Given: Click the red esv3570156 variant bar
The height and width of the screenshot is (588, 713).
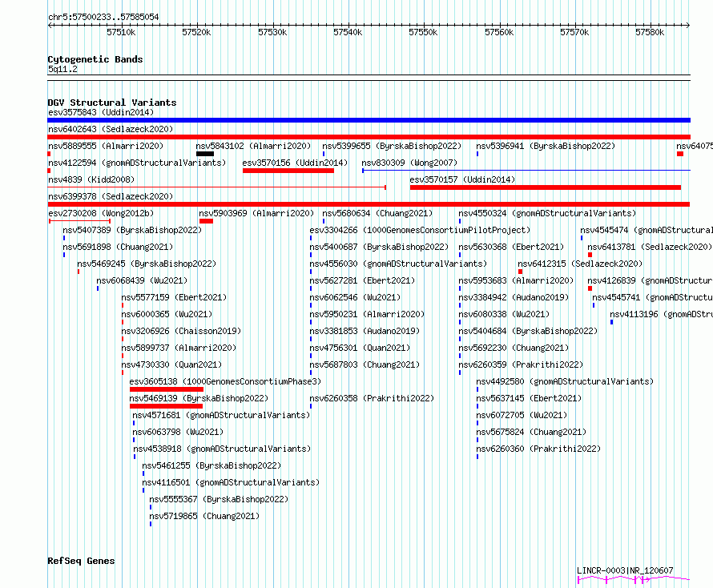Looking at the screenshot, I should click(288, 171).
